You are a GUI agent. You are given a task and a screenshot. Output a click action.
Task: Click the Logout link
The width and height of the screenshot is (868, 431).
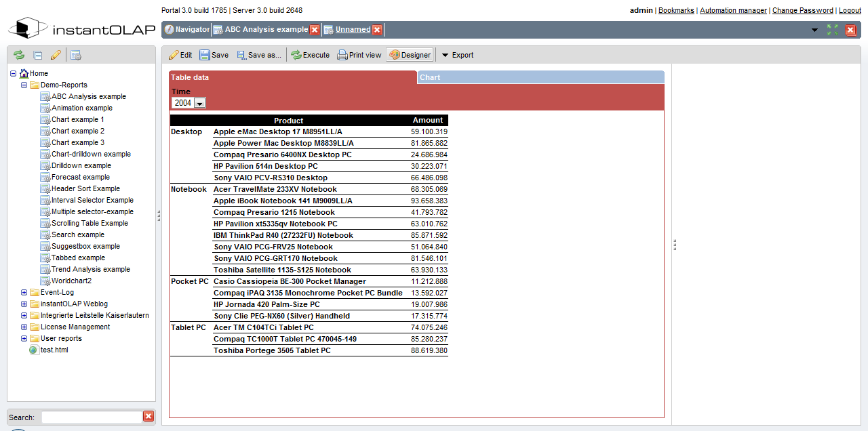click(x=850, y=10)
